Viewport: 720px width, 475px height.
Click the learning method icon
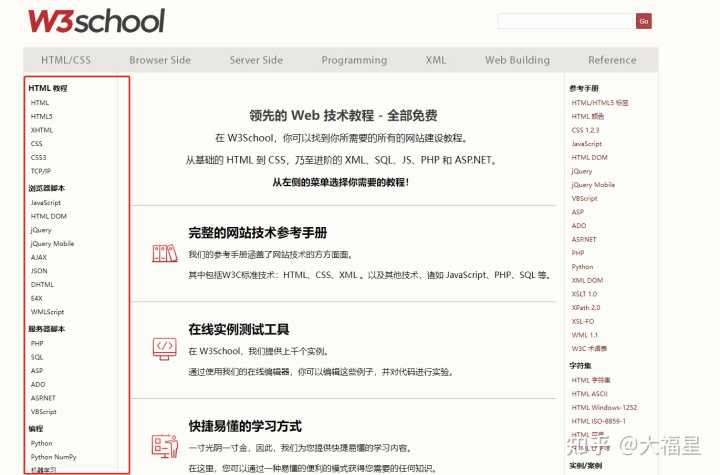(164, 446)
